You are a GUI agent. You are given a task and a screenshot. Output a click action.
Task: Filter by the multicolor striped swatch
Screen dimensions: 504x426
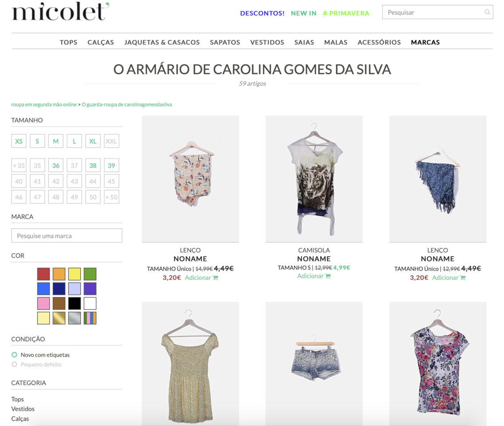coord(90,318)
